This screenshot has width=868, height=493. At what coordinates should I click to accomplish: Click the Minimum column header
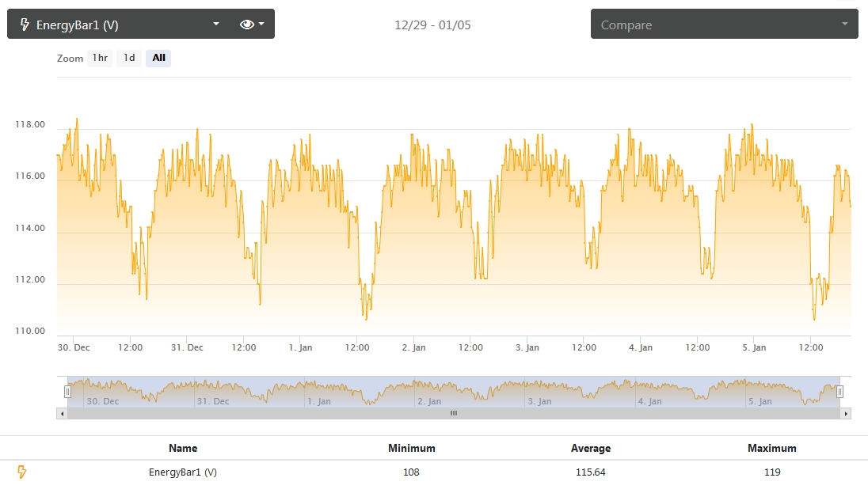coord(411,448)
